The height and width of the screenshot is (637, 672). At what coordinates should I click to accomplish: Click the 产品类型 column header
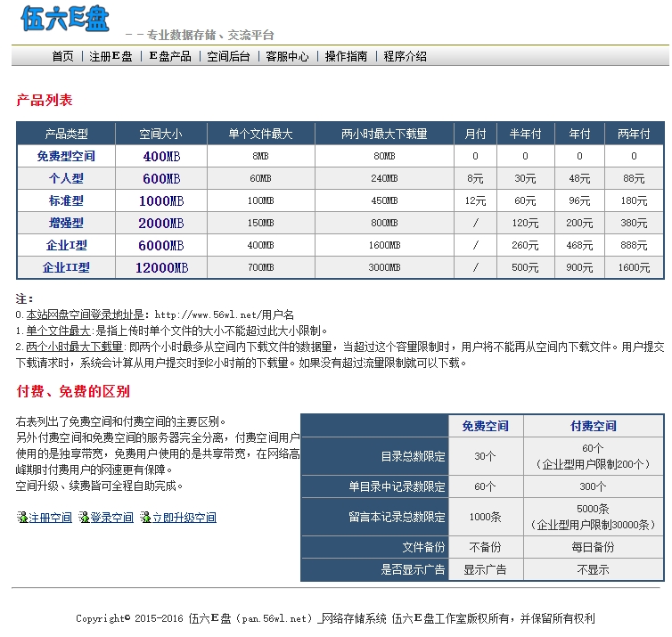tap(67, 135)
